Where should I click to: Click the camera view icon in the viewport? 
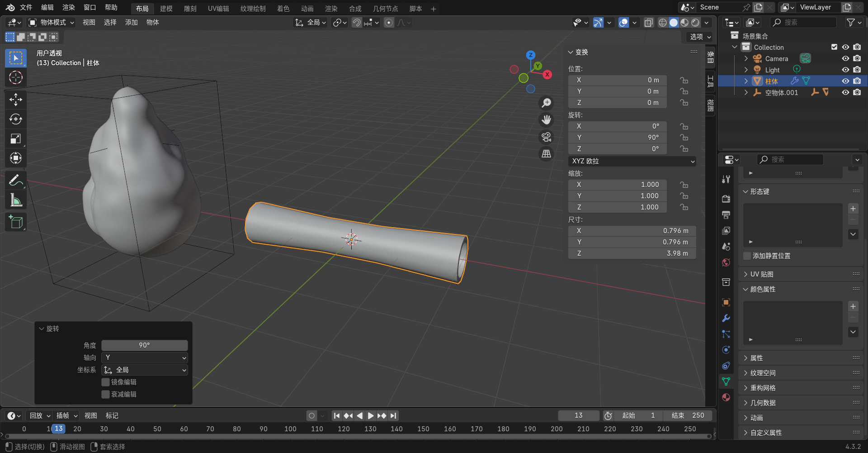pyautogui.click(x=547, y=137)
